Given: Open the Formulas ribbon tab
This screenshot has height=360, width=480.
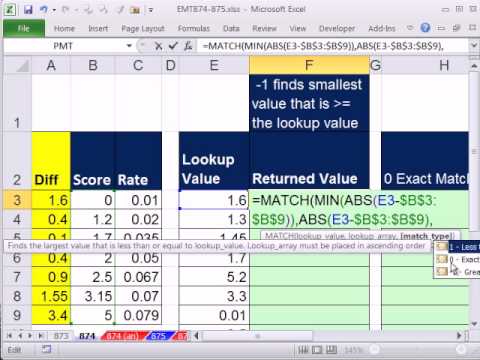Looking at the screenshot, I should tap(194, 29).
